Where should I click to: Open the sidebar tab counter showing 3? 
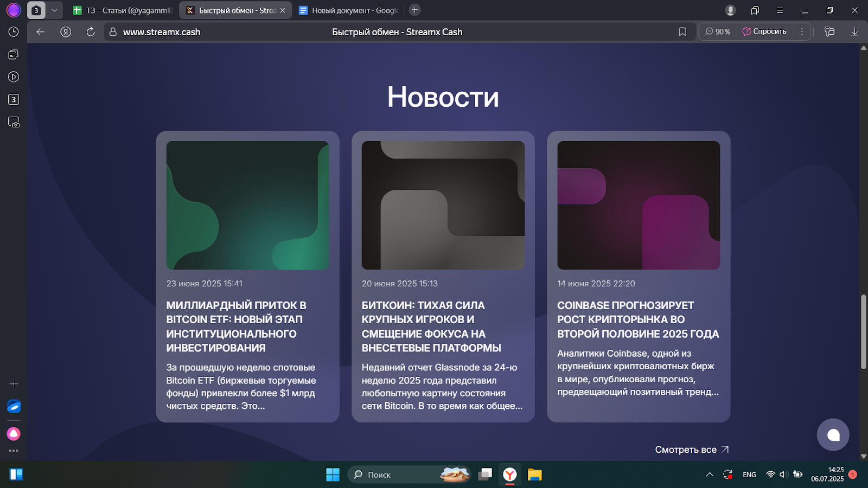click(x=14, y=99)
